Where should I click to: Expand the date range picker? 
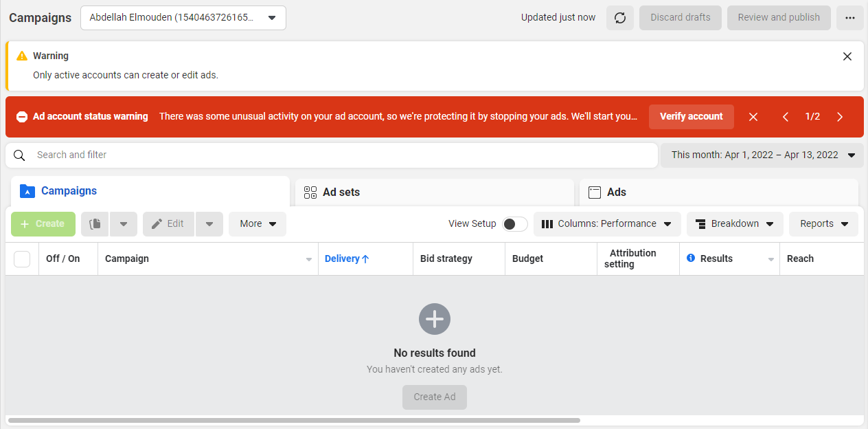pos(762,155)
